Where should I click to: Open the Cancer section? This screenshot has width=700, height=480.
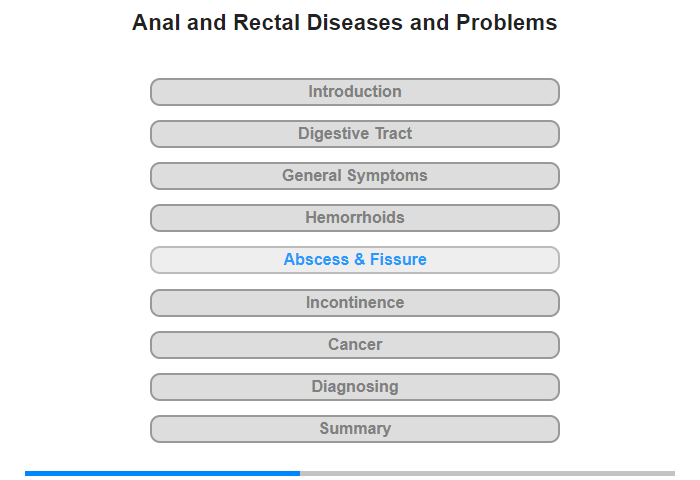tap(354, 345)
